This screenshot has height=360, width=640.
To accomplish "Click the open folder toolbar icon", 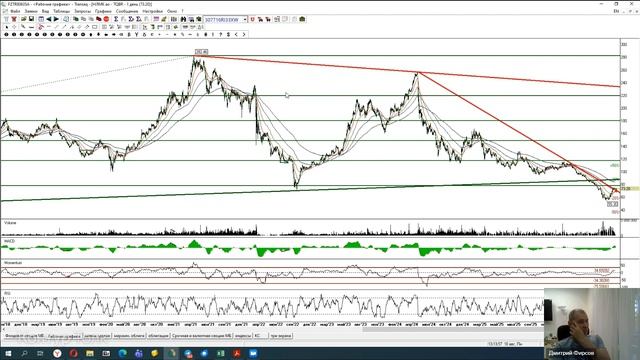I will [24, 19].
